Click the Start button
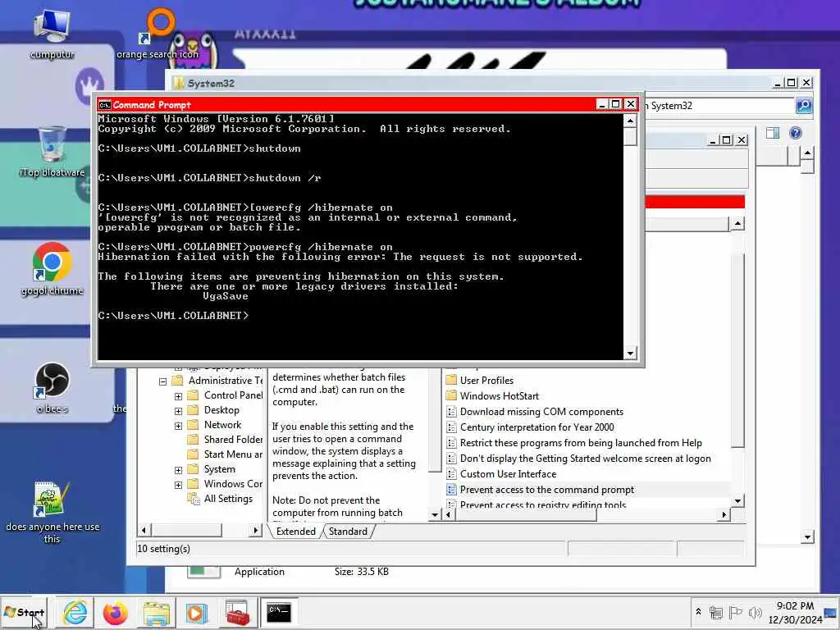This screenshot has height=630, width=840. [x=24, y=612]
